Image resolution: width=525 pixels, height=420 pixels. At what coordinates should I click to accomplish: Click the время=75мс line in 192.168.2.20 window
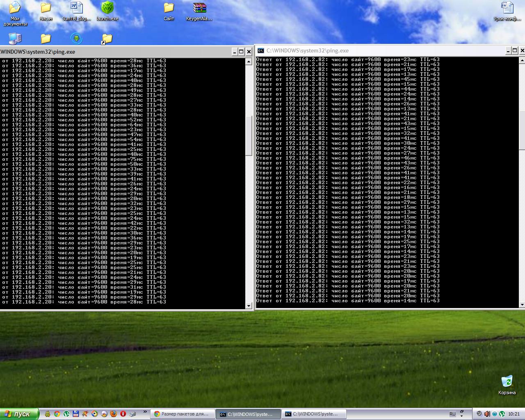84,159
